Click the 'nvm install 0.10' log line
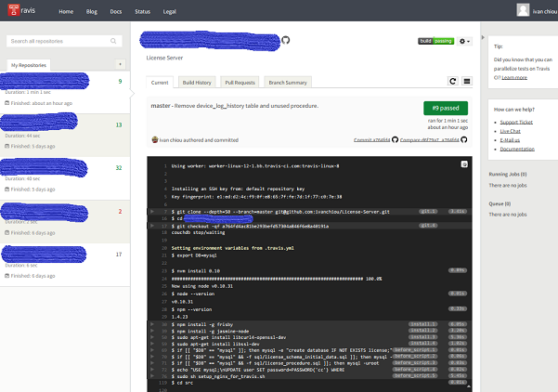This screenshot has height=392, width=558. click(x=309, y=271)
